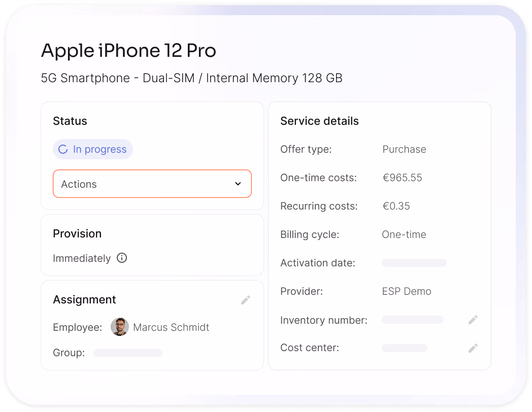
Task: Click the chevron inside the Actions control
Action: coord(238,184)
